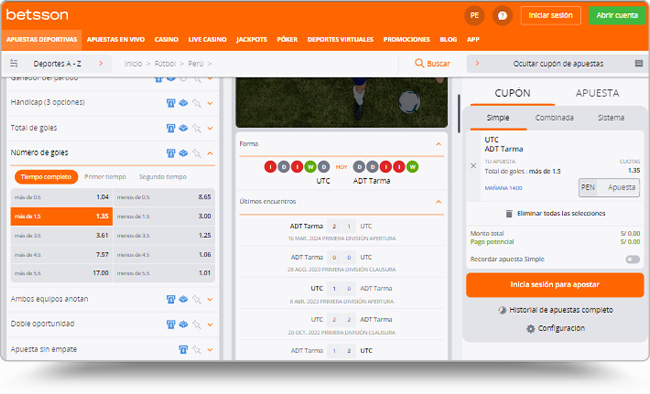Screen dimensions: 650x394
Task: Click the Deportes A - Z filter icon
Action: pyautogui.click(x=14, y=63)
